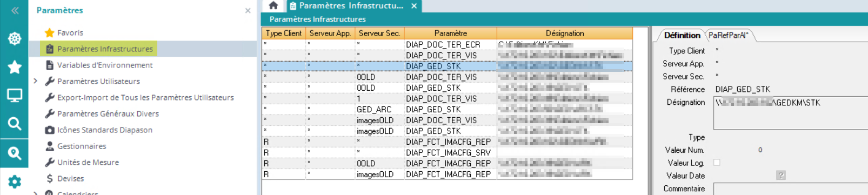Toggle the Valeur Log. checkbox

[717, 162]
